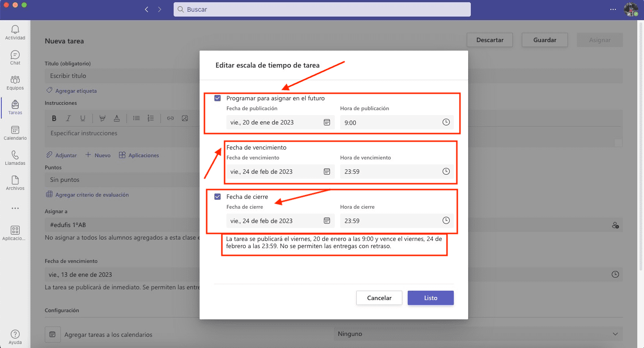Go to Equipos in the sidebar
This screenshot has height=348, width=644.
coord(15,83)
